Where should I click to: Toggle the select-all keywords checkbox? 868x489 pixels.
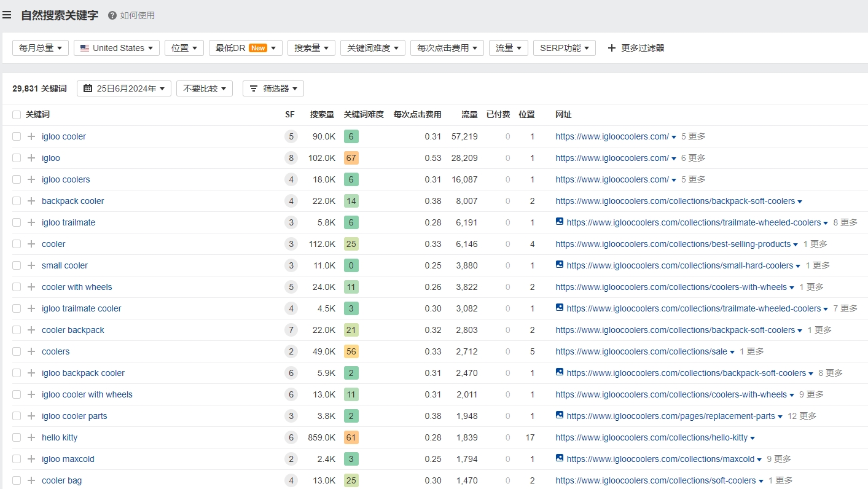[17, 115]
